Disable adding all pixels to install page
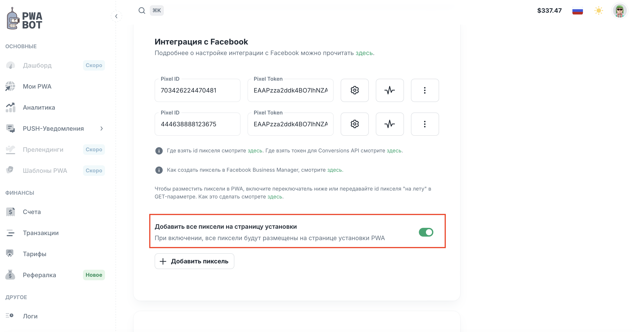This screenshot has height=332, width=644. pos(426,232)
